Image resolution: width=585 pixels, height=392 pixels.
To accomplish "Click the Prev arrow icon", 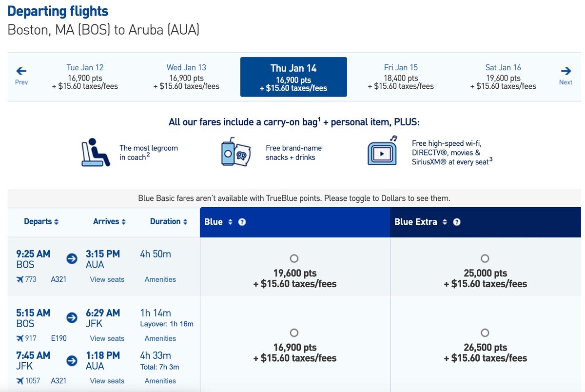I will point(21,71).
